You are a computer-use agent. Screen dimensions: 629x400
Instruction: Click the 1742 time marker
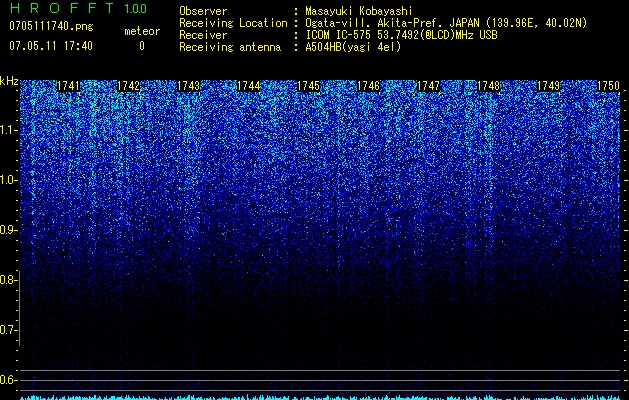coord(129,86)
